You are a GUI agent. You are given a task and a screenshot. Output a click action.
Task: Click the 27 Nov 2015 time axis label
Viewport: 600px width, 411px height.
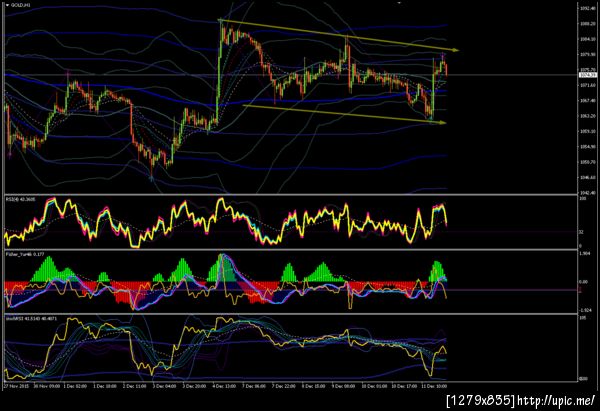(16, 386)
